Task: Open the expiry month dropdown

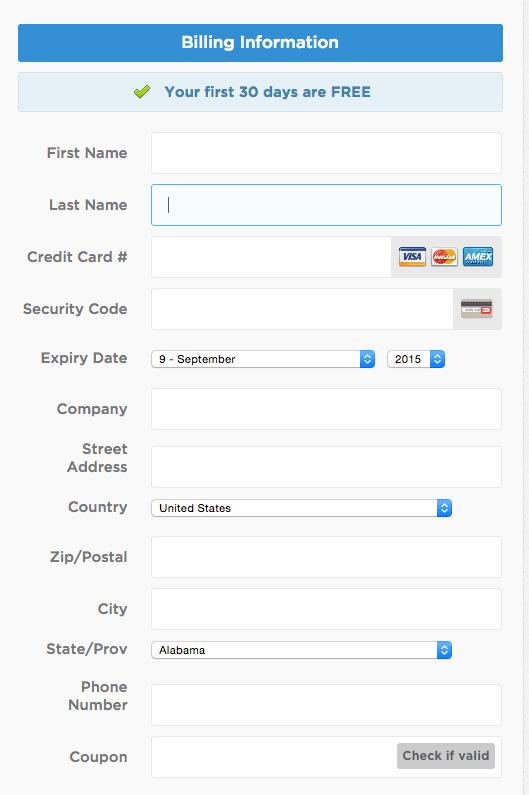Action: click(x=263, y=359)
